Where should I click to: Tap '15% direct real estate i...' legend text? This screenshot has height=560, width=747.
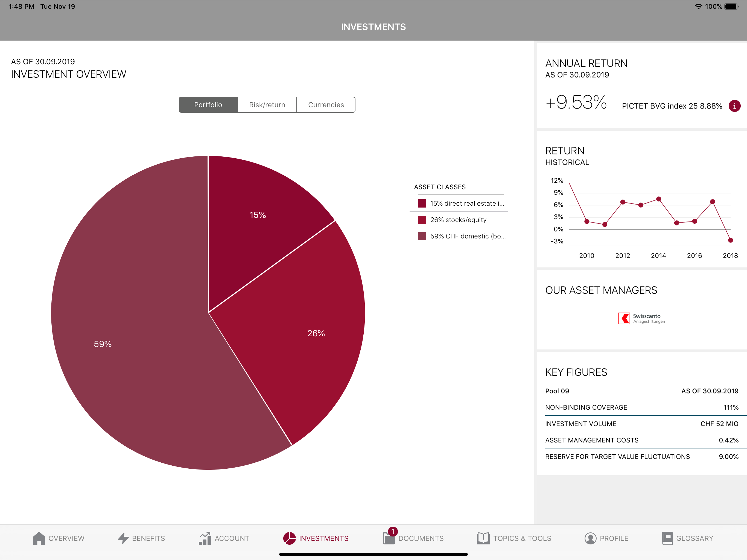pyautogui.click(x=467, y=203)
